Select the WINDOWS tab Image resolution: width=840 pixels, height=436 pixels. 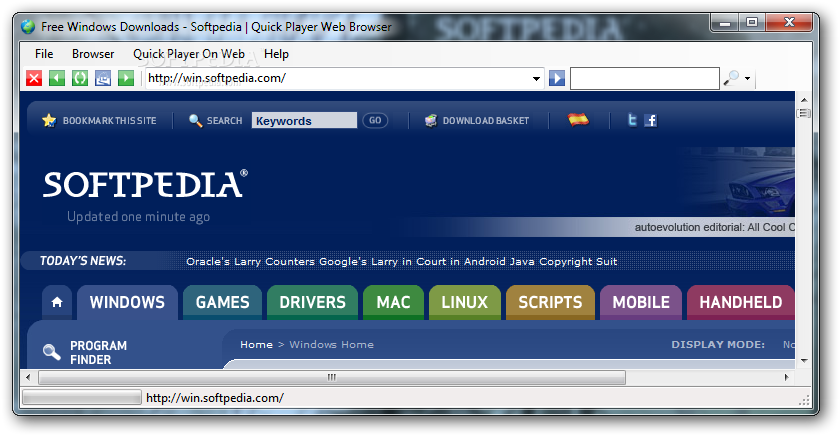click(128, 303)
